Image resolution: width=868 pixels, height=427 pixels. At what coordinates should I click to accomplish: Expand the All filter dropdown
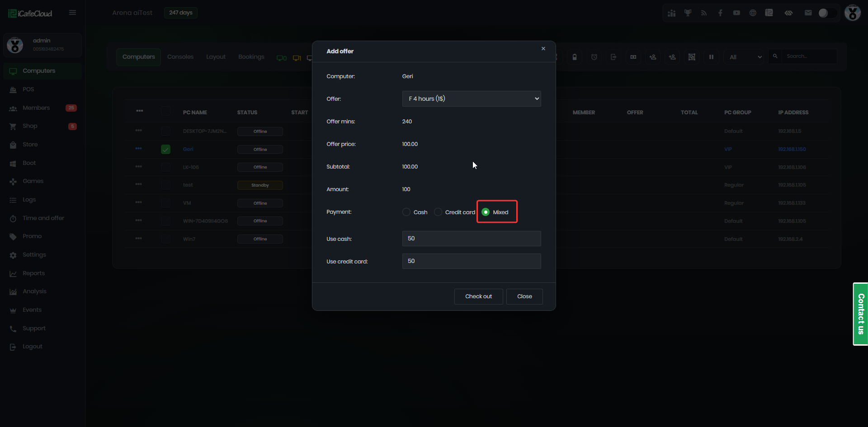click(x=745, y=57)
